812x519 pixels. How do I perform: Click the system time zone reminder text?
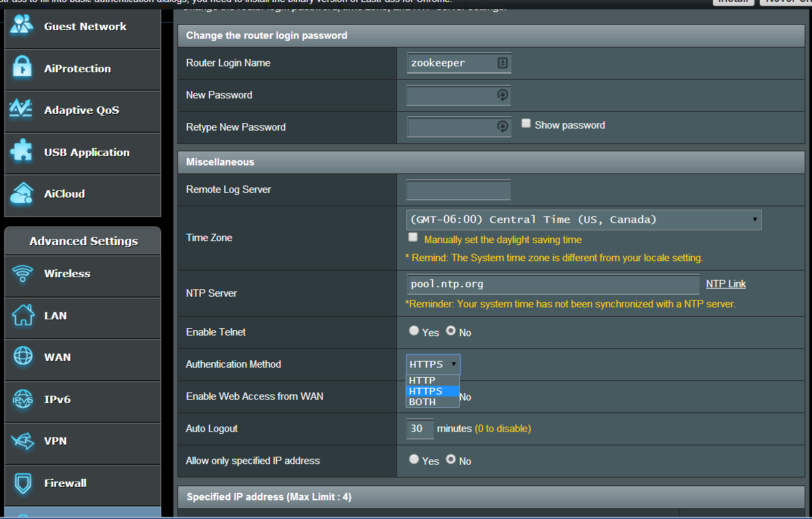click(554, 258)
